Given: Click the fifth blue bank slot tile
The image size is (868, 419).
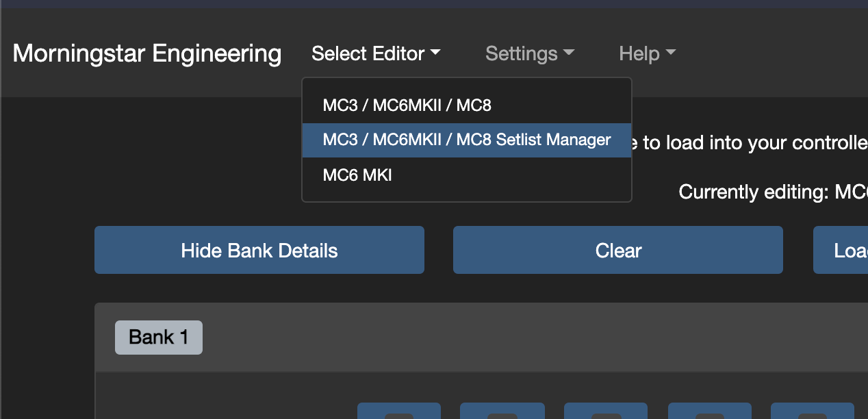Looking at the screenshot, I should 813,411.
